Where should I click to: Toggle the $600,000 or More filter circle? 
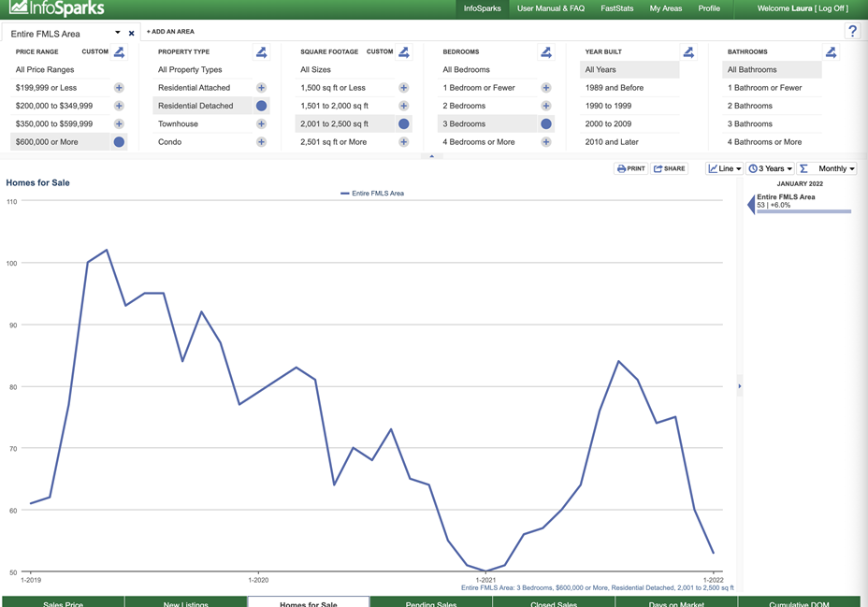(119, 142)
